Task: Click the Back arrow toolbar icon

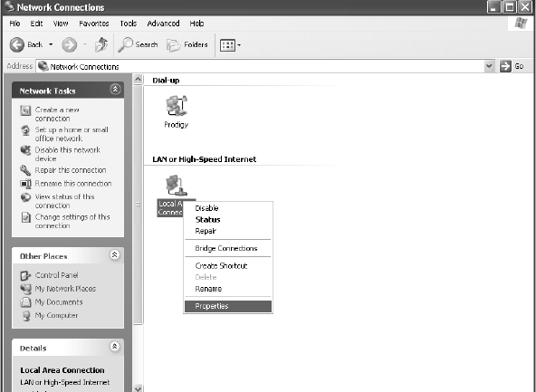Action: point(16,44)
